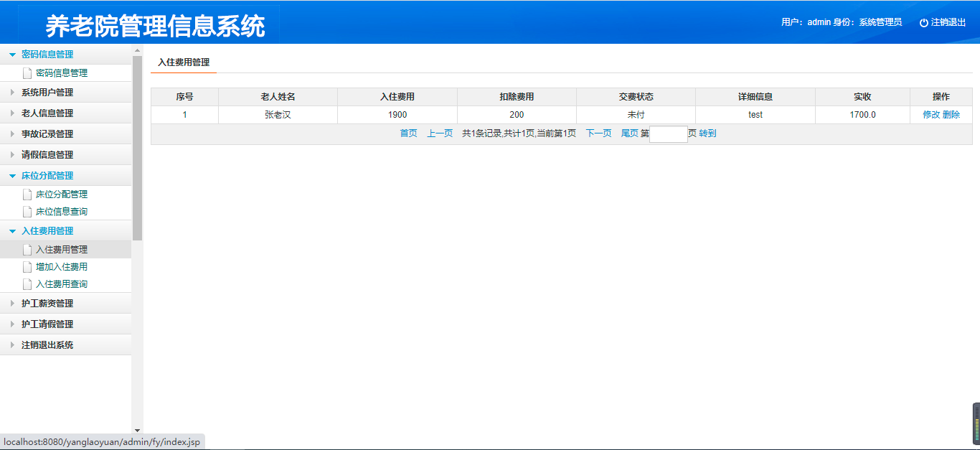Collapse the 密码信息管理 section arrow
The width and height of the screenshot is (980, 450).
[12, 55]
